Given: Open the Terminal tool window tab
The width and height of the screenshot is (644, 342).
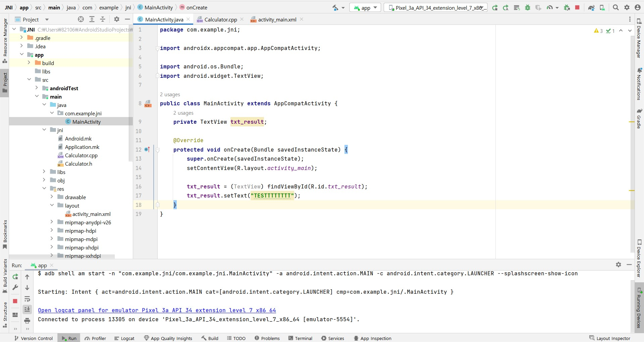Looking at the screenshot, I should [300, 338].
